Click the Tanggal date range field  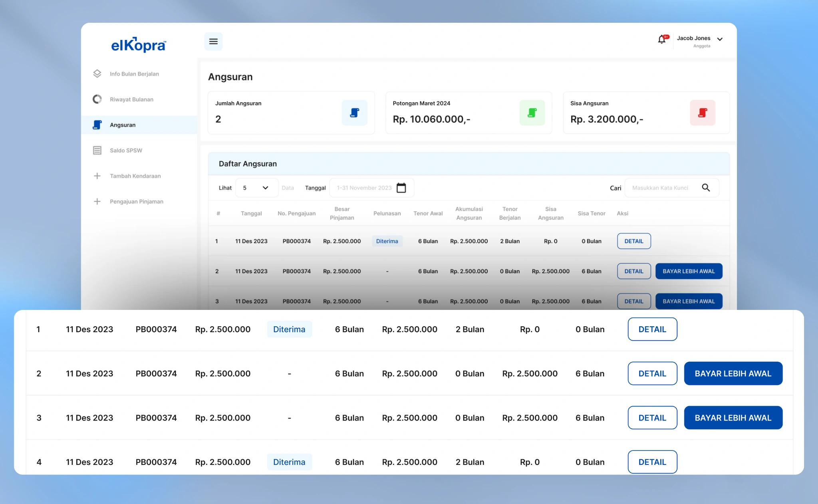click(371, 188)
